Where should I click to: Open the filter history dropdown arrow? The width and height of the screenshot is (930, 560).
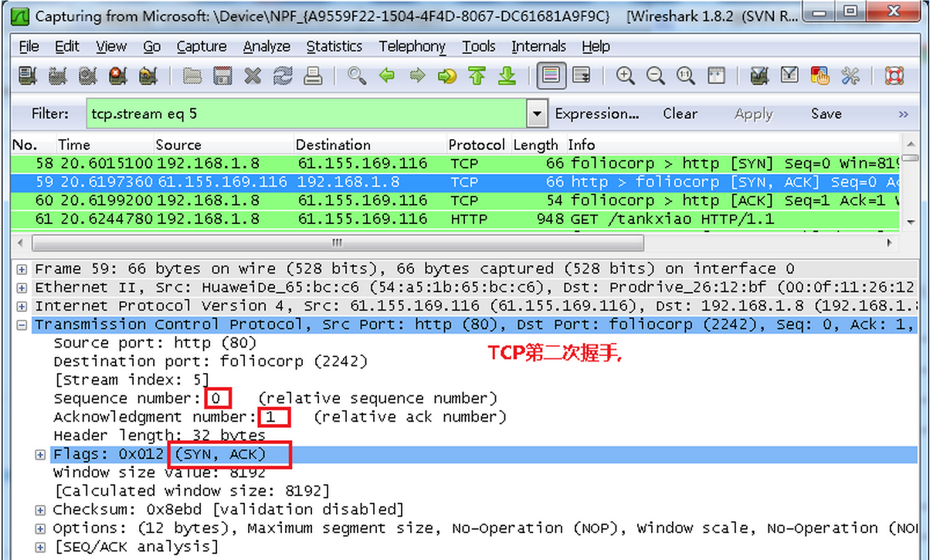tap(537, 114)
